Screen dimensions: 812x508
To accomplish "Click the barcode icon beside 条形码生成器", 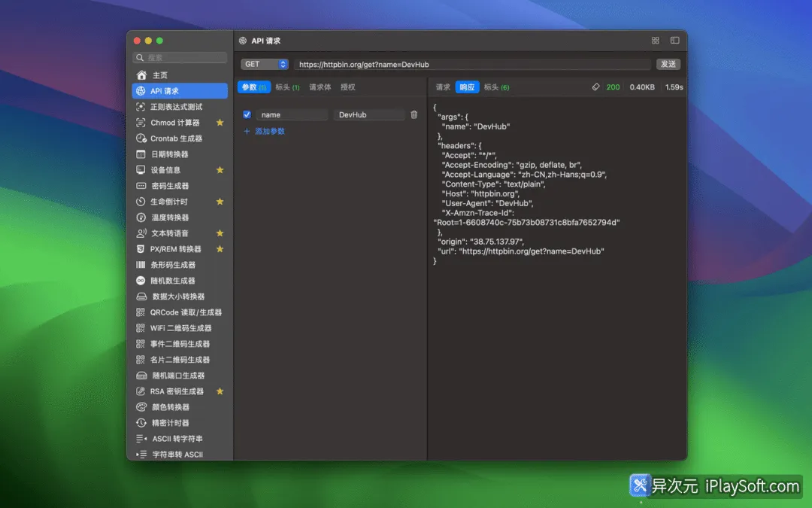I will pos(141,265).
